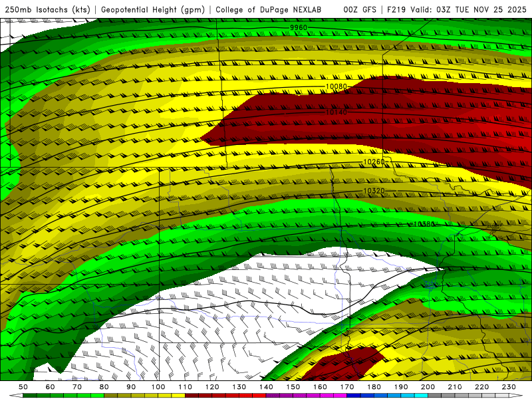Image resolution: width=532 pixels, height=399 pixels.
Task: Click the 9960 height contour label
Action: 299,27
